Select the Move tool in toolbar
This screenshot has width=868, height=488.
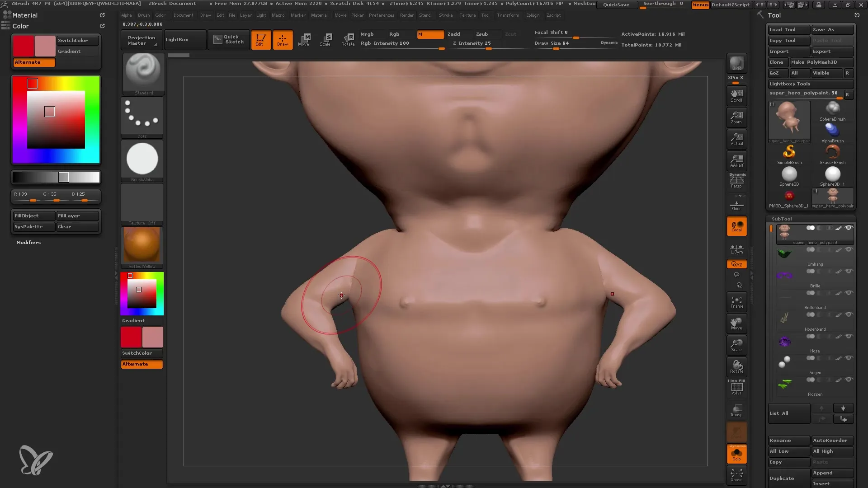point(303,39)
